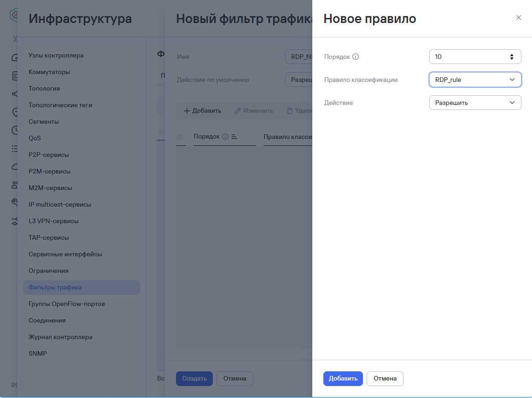
Task: Toggle the select-all checkbox in the rules table
Action: (x=180, y=137)
